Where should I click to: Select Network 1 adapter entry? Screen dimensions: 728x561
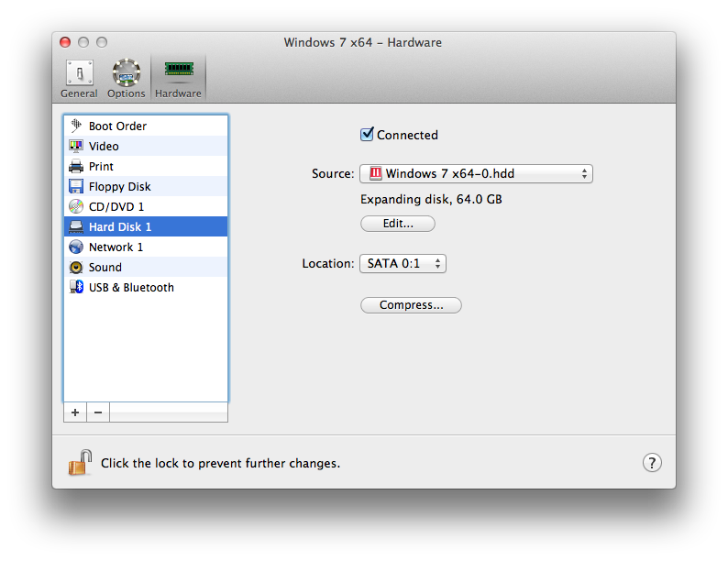[x=146, y=247]
